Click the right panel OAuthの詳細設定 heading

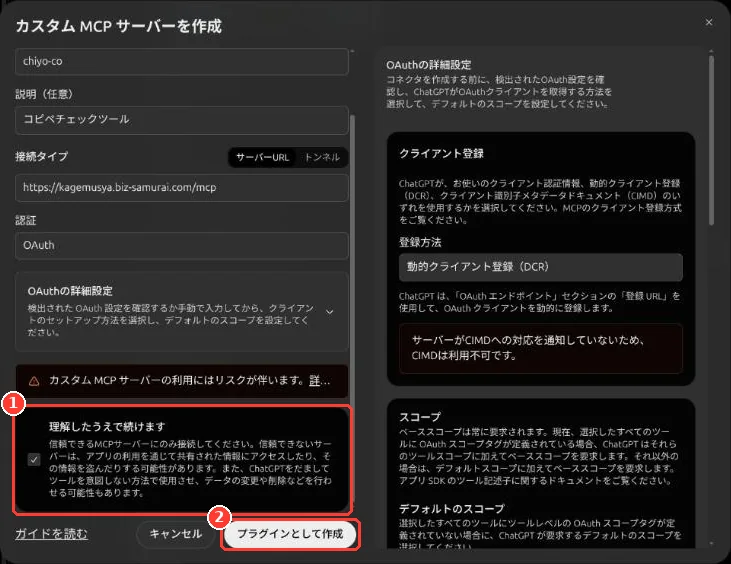click(428, 65)
